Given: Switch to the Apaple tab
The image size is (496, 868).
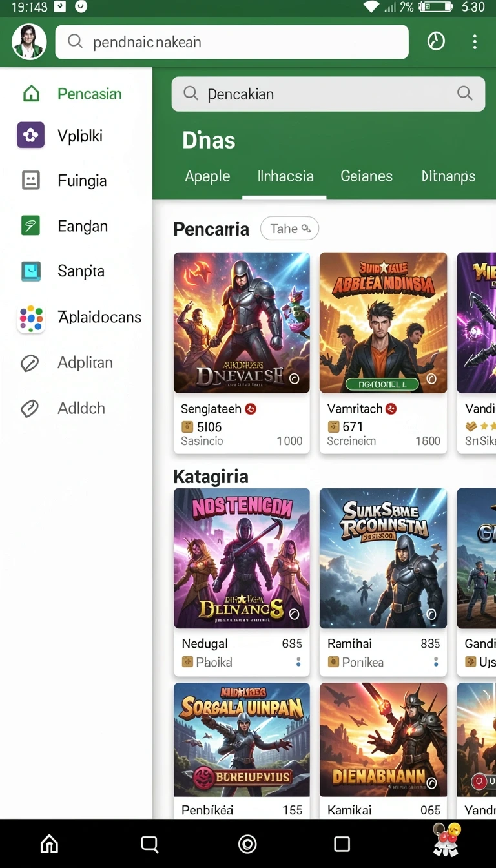Looking at the screenshot, I should (x=207, y=176).
